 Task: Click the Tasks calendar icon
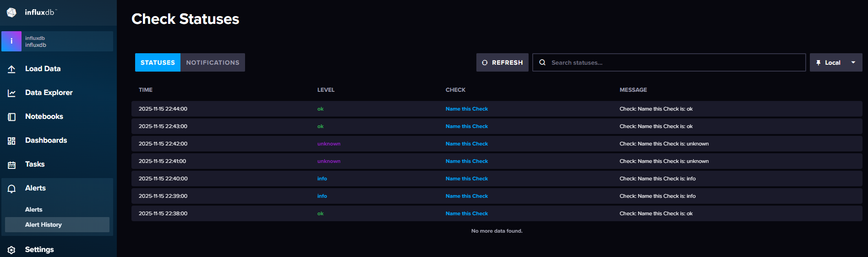pos(12,165)
